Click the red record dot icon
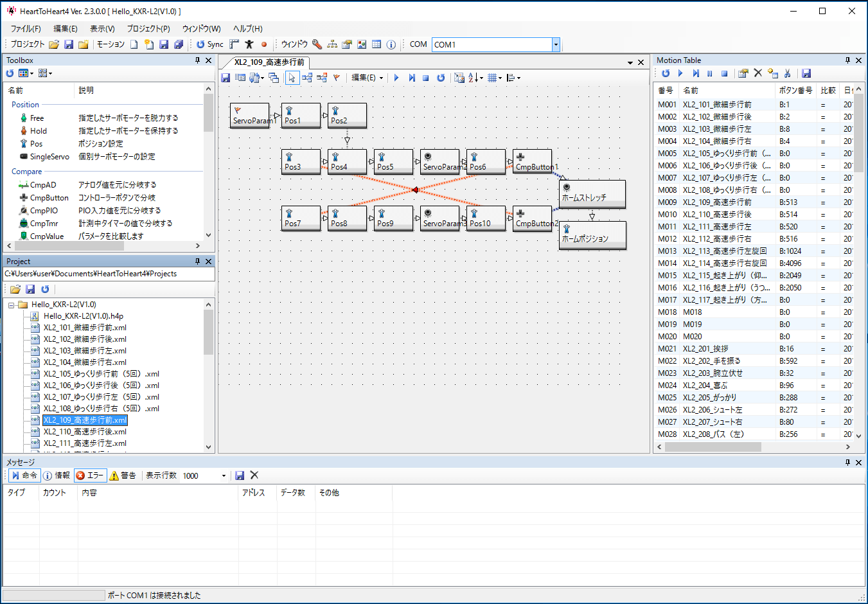The height and width of the screenshot is (604, 868). [263, 44]
